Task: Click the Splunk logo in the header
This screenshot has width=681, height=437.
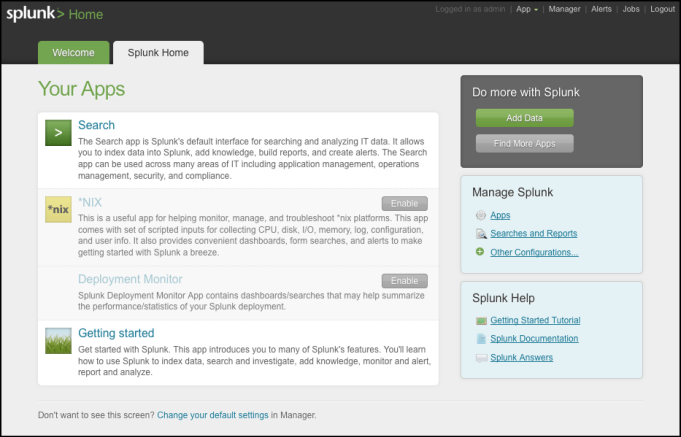Action: 35,14
